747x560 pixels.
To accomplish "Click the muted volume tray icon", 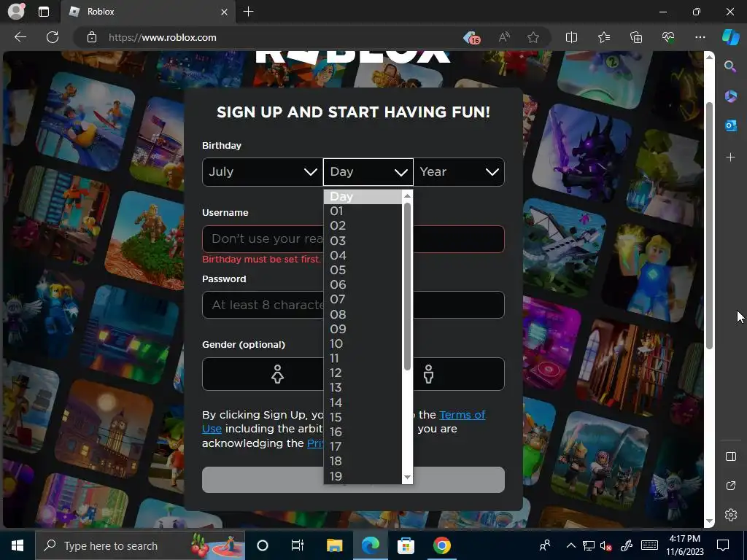I will [606, 545].
